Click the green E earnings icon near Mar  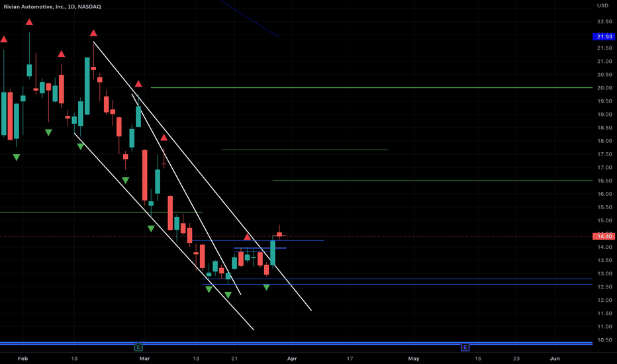click(138, 347)
